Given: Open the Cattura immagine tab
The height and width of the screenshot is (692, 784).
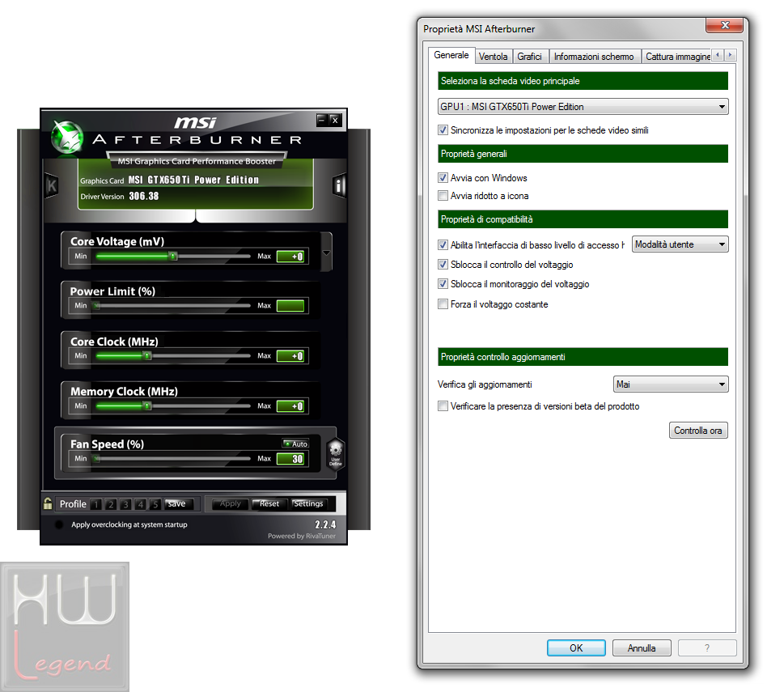Looking at the screenshot, I should [677, 57].
